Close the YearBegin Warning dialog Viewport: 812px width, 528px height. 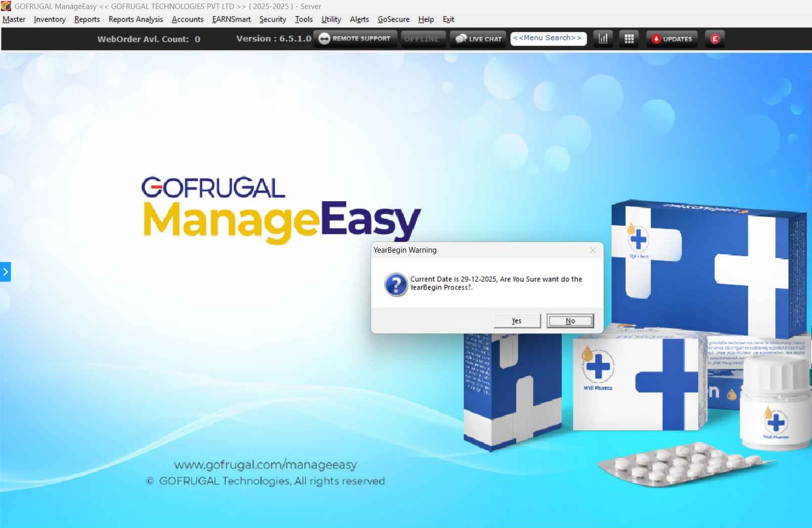click(593, 250)
